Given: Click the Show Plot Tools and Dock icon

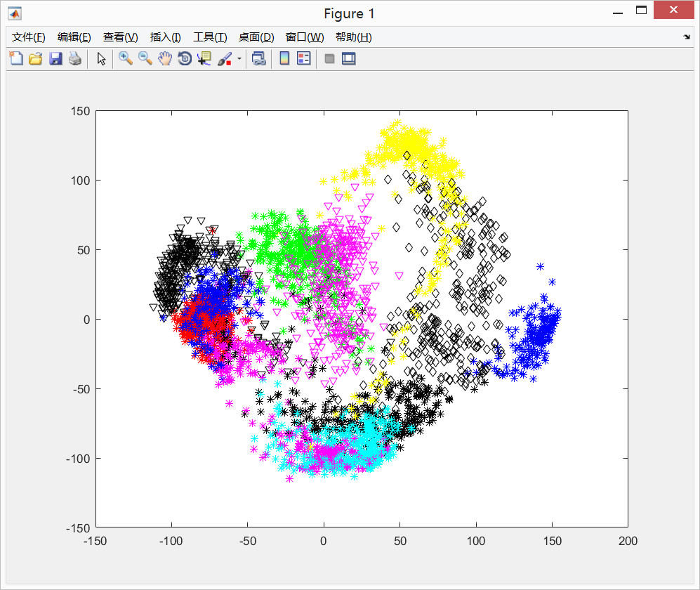Looking at the screenshot, I should [349, 58].
